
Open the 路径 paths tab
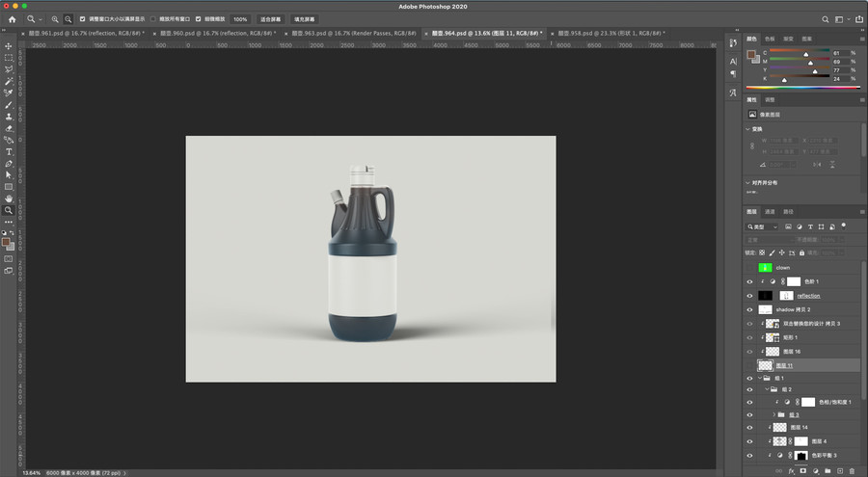point(788,212)
